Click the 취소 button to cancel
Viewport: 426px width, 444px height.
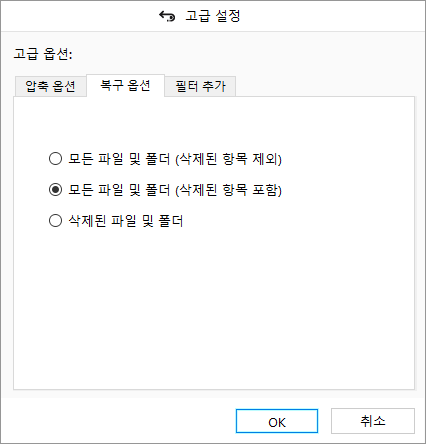[373, 421]
